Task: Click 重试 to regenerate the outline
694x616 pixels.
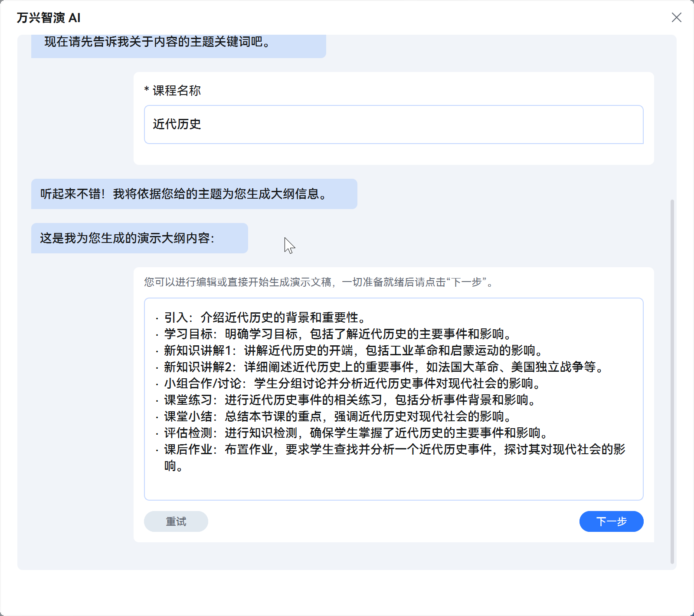Action: 176,521
